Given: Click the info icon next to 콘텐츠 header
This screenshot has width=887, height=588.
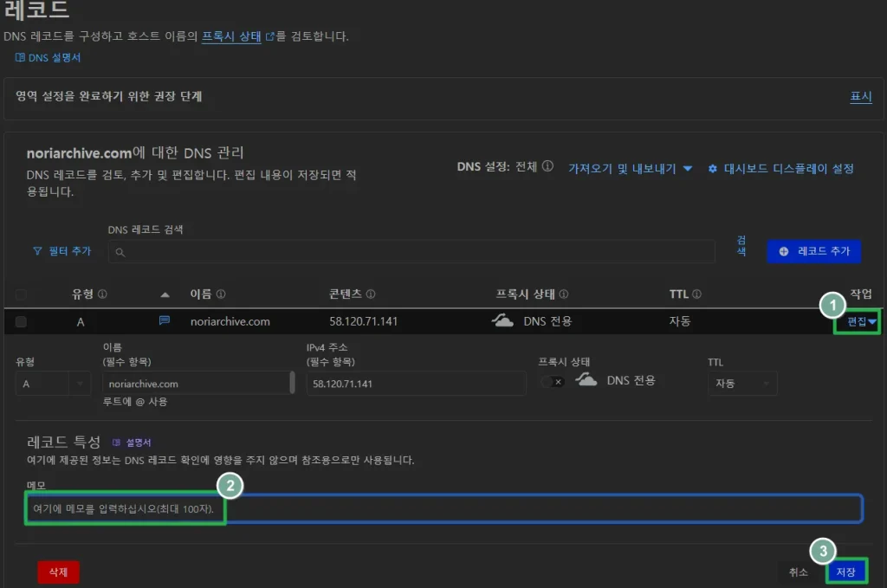Looking at the screenshot, I should click(371, 294).
